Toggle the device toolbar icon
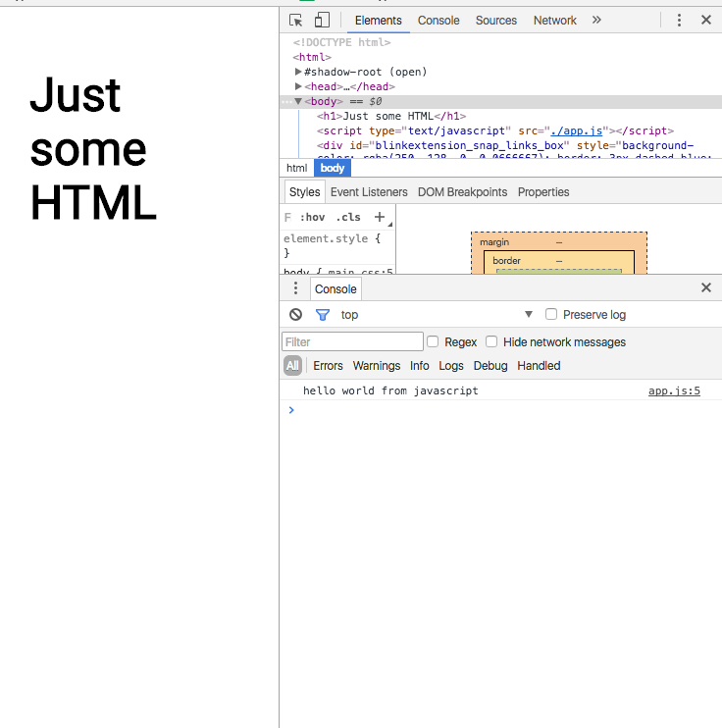 322,21
